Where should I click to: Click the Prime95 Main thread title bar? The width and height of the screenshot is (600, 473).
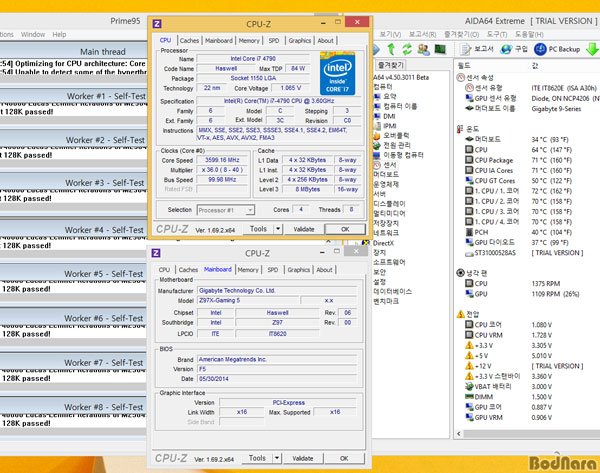click(x=73, y=51)
